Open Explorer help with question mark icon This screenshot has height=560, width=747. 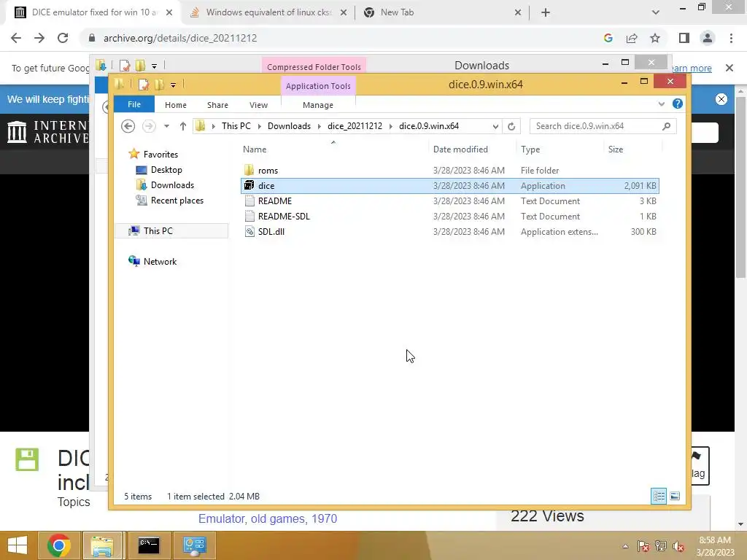coord(678,104)
